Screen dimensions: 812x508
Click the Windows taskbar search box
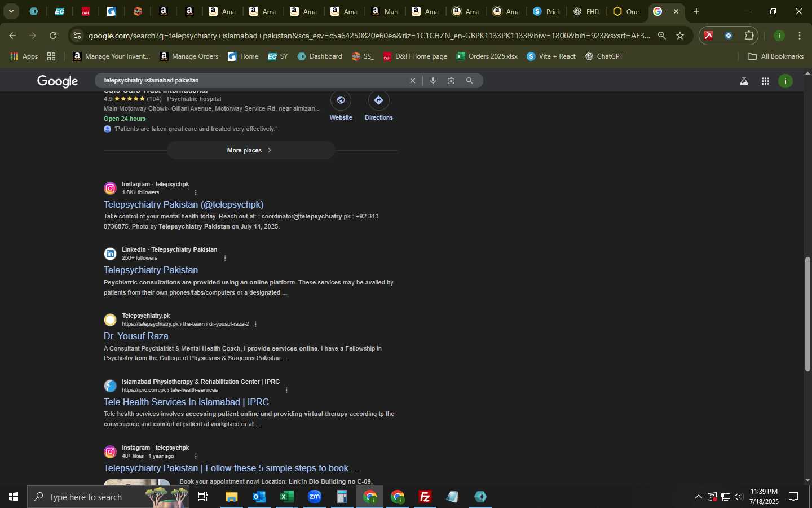coord(108,497)
